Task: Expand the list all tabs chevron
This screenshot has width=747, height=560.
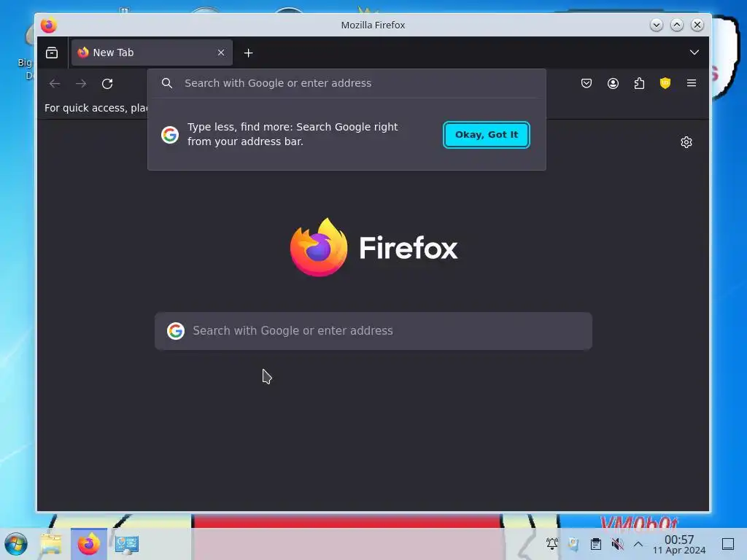Action: 694,52
